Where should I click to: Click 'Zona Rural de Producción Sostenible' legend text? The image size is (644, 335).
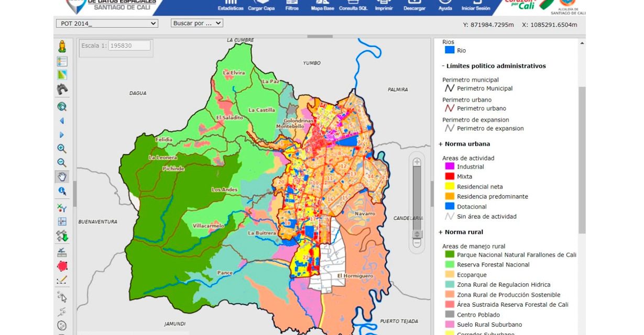[x=508, y=295]
